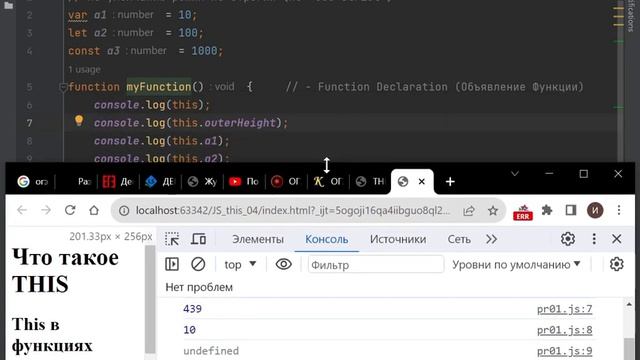Click console output value 439
Viewport: 640px width, 360px height.
(x=192, y=309)
